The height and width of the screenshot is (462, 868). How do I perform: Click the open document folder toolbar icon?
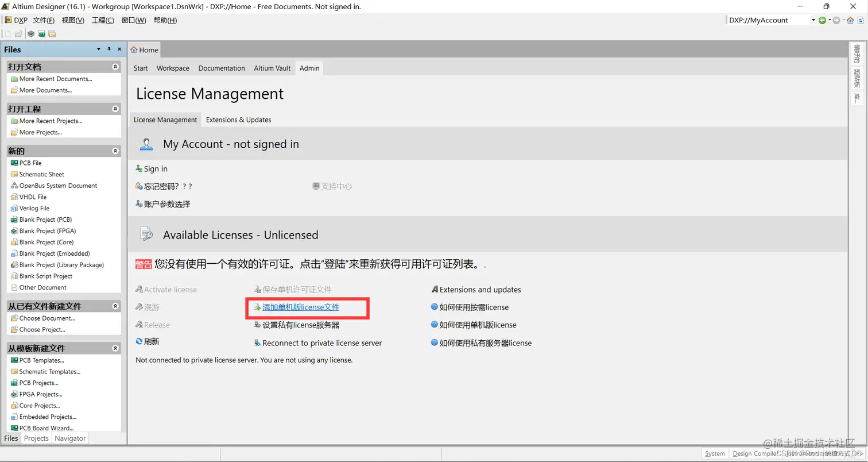point(18,34)
